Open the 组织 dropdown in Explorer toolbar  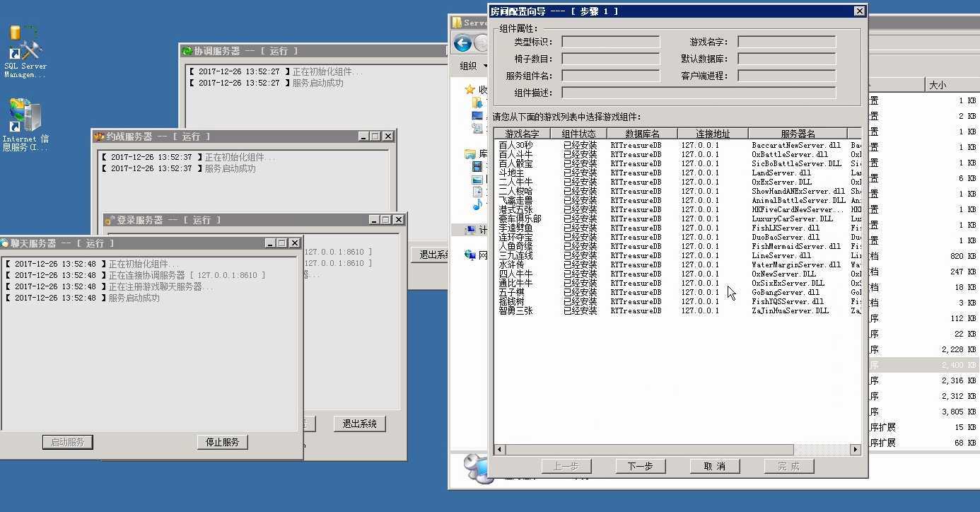coord(472,66)
